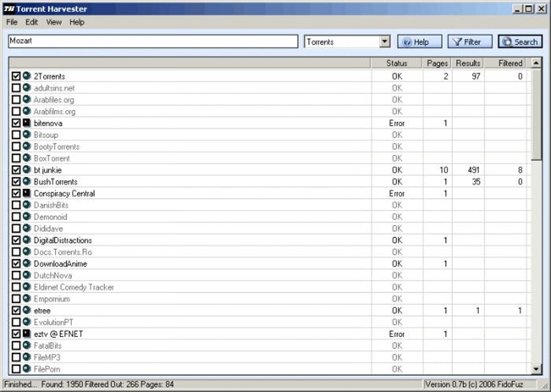The image size is (551, 392).
Task: Click the vertical scrollbar thumb
Action: tap(536, 114)
